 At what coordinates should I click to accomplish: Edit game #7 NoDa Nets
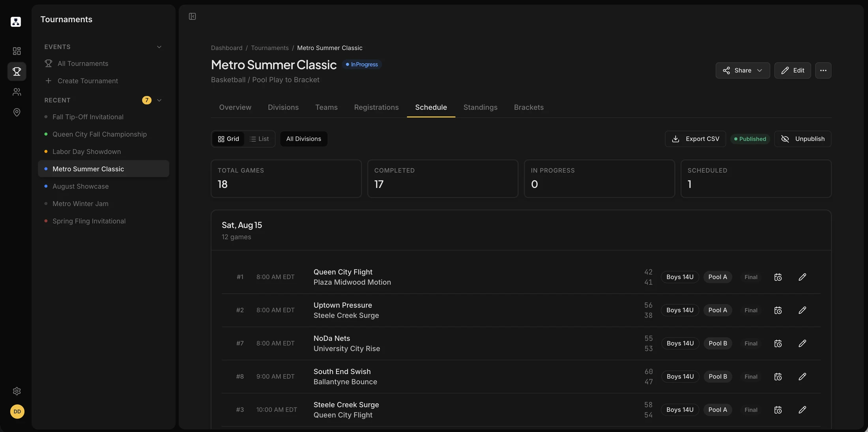[802, 344]
